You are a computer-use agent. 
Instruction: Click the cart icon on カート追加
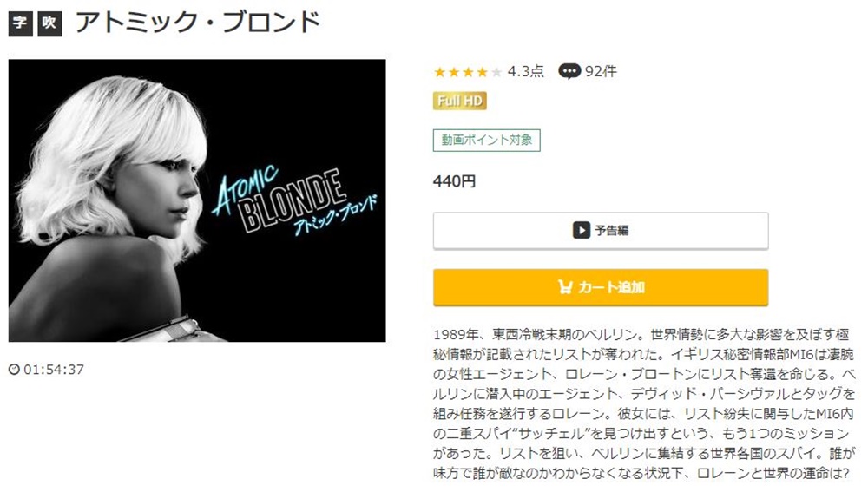(565, 287)
